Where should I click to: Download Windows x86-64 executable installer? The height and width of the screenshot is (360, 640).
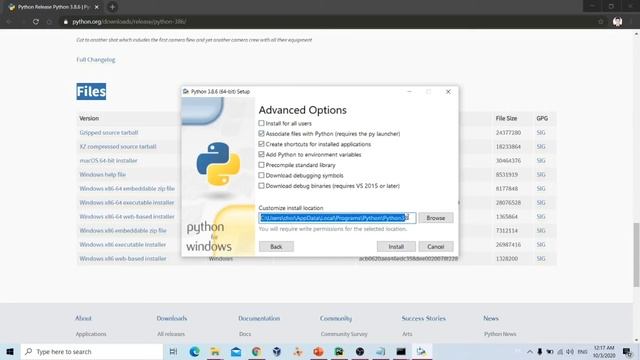click(127, 202)
